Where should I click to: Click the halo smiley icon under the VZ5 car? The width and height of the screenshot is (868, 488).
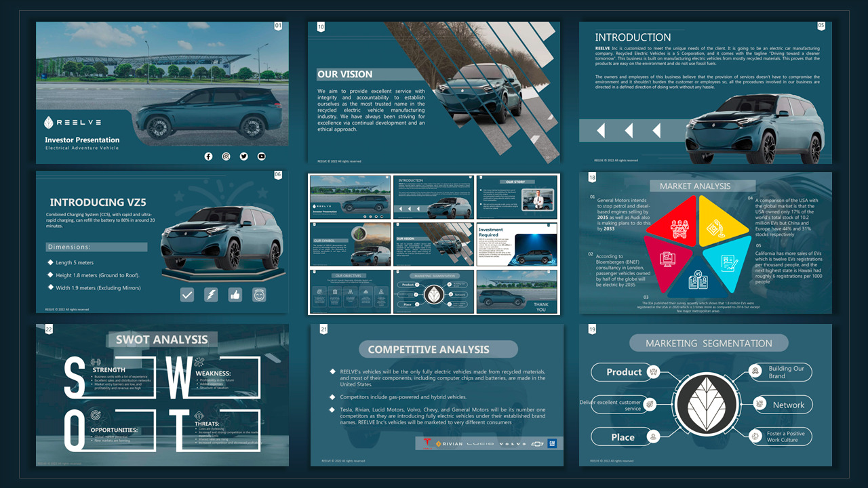(x=259, y=296)
